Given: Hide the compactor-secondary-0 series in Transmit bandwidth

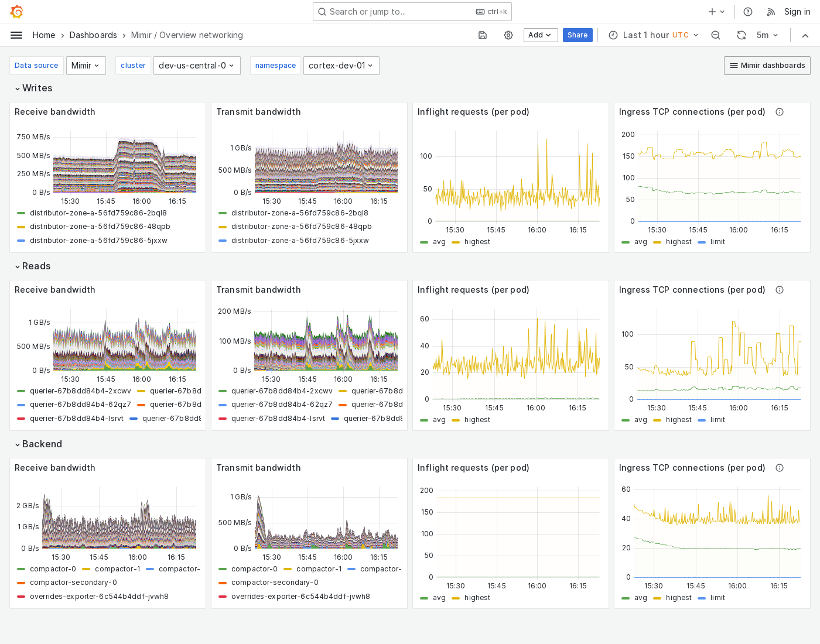Looking at the screenshot, I should [x=275, y=583].
